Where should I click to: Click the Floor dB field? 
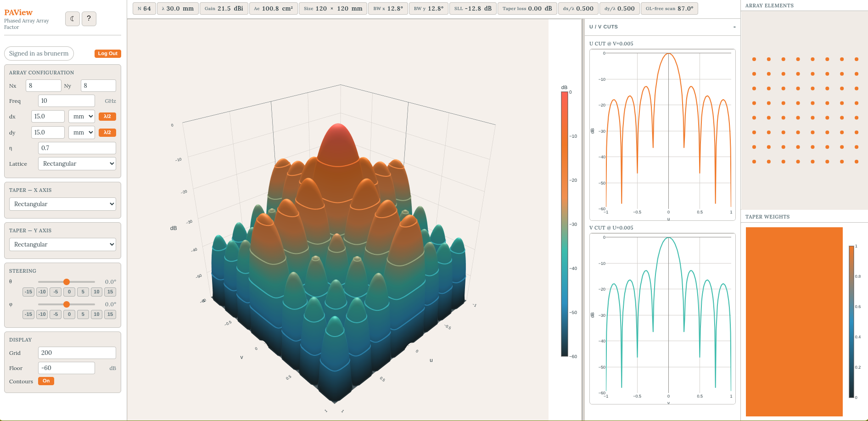(67, 368)
